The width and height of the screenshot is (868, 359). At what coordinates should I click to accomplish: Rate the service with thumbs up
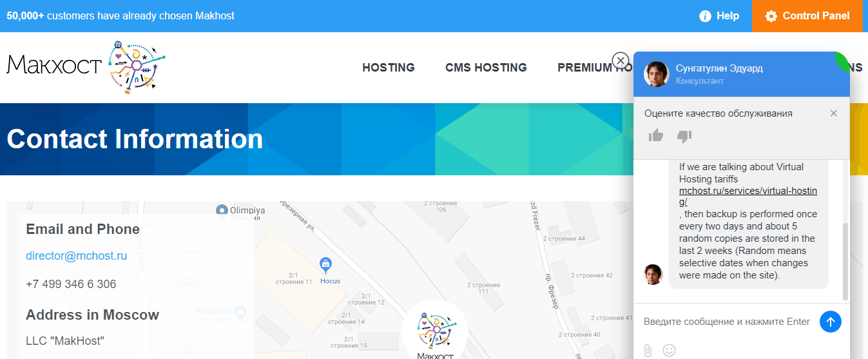click(x=656, y=135)
